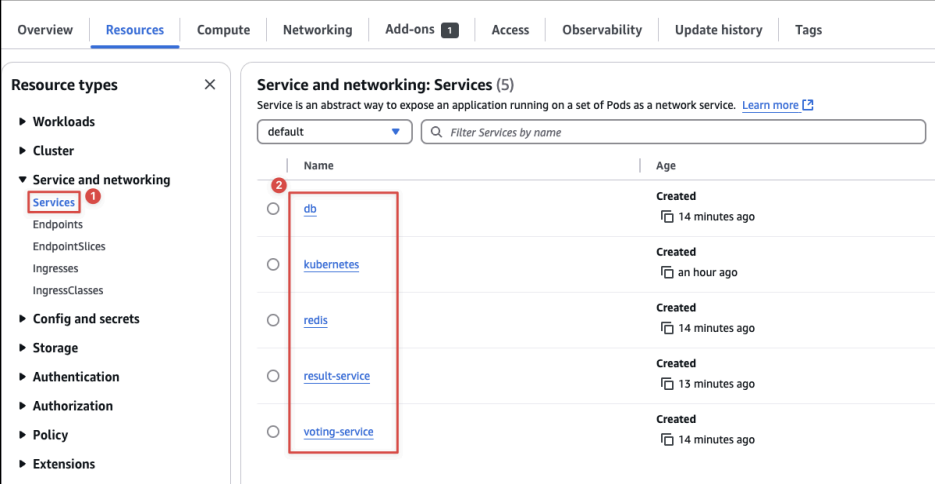This screenshot has height=484, width=935.
Task: Expand the Extensions resource type
Action: pos(23,464)
